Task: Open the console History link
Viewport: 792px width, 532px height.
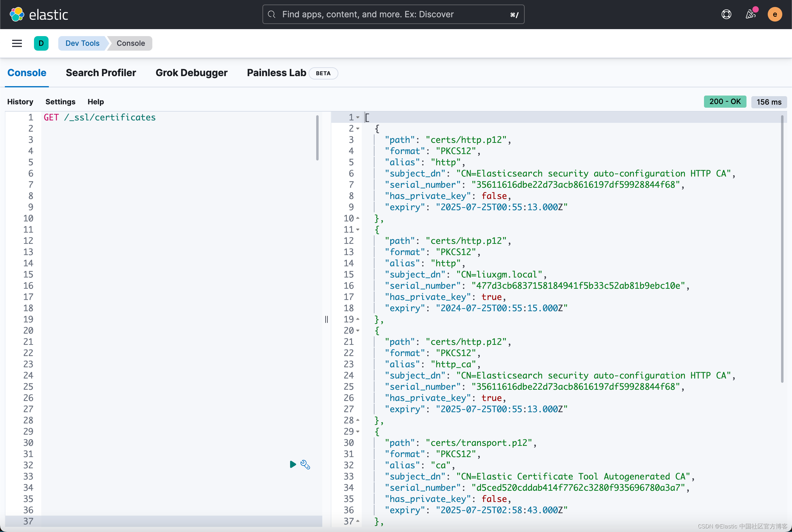Action: pos(20,102)
